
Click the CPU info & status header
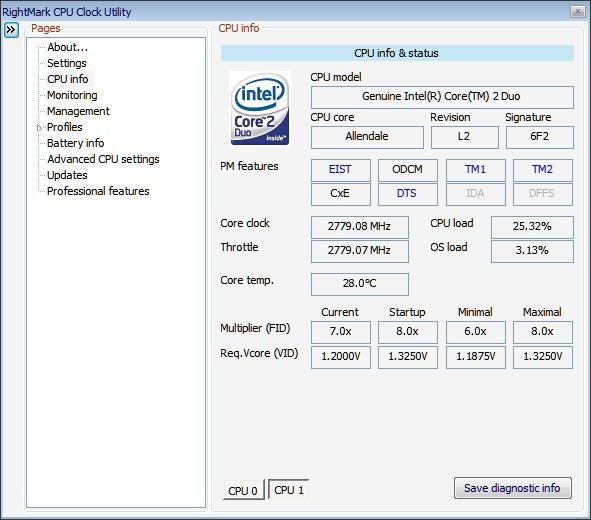click(x=397, y=53)
